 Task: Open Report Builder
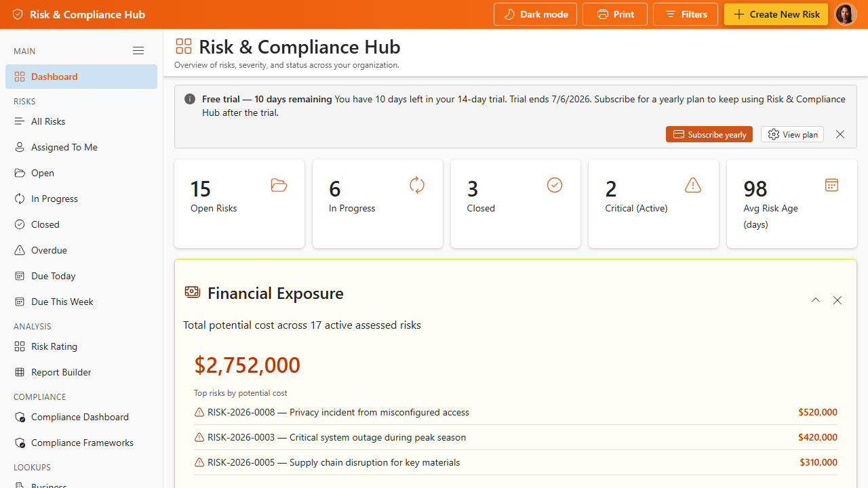click(x=81, y=372)
